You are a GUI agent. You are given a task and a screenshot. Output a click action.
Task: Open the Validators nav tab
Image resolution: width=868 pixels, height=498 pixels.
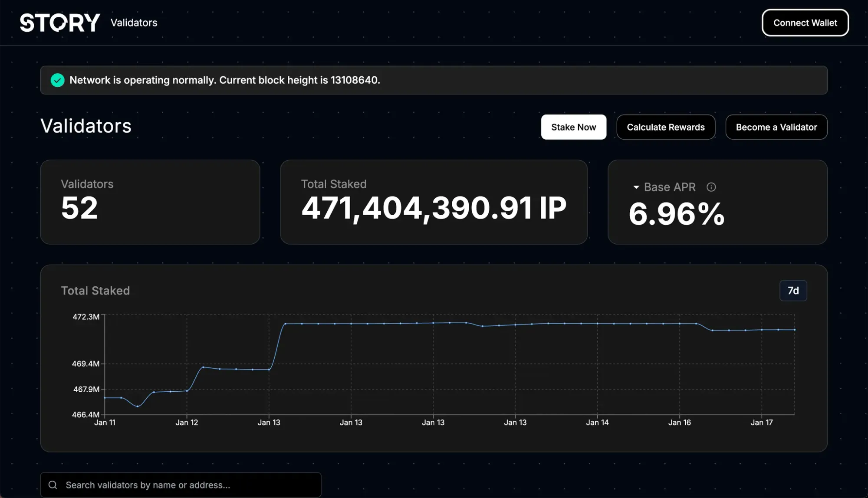134,23
